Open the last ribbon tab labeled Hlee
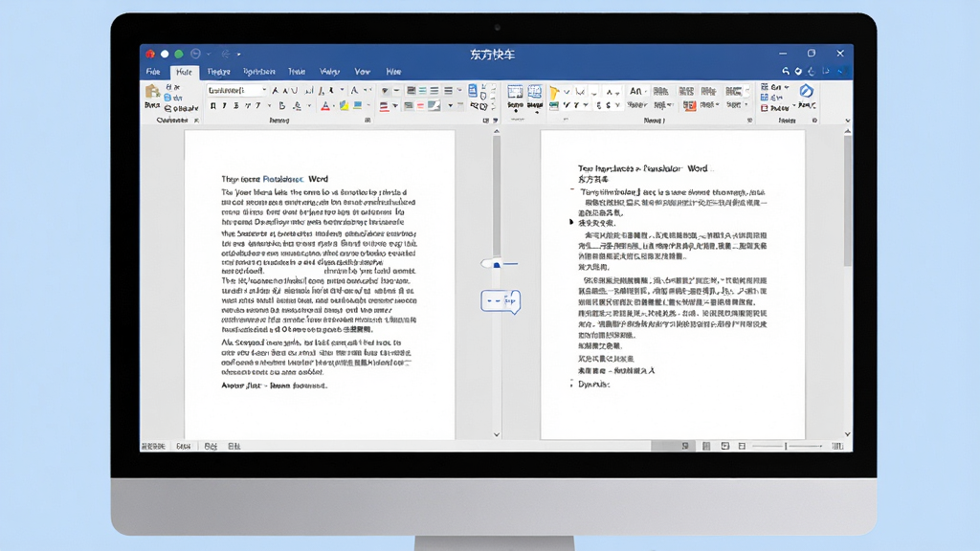Image resolution: width=980 pixels, height=551 pixels. coord(393,72)
